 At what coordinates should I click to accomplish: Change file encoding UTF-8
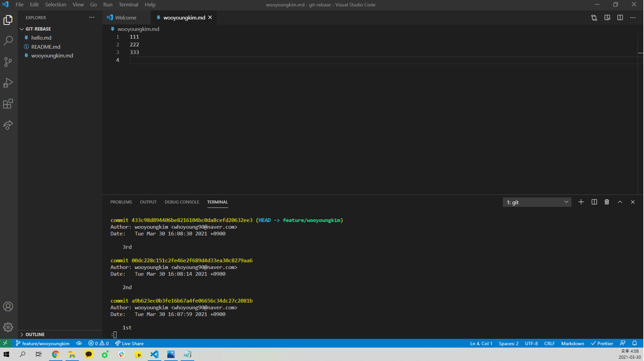(531, 343)
